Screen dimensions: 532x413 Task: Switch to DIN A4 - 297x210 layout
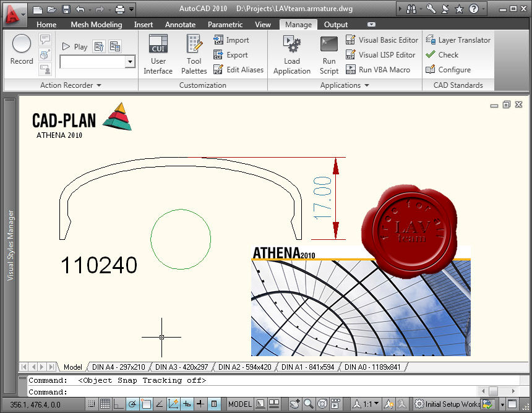[118, 367]
